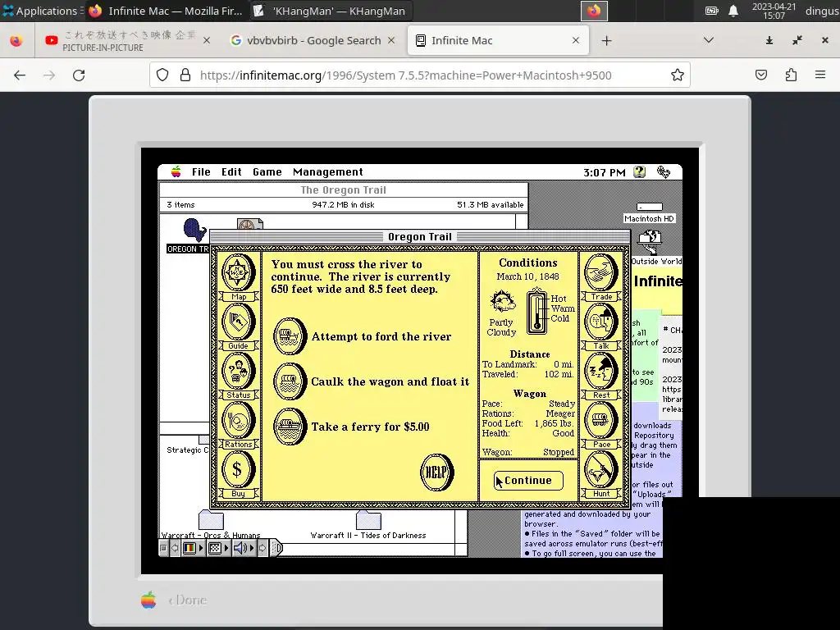
Task: Click The Oregon Trail Finder window title bar
Action: click(x=344, y=189)
